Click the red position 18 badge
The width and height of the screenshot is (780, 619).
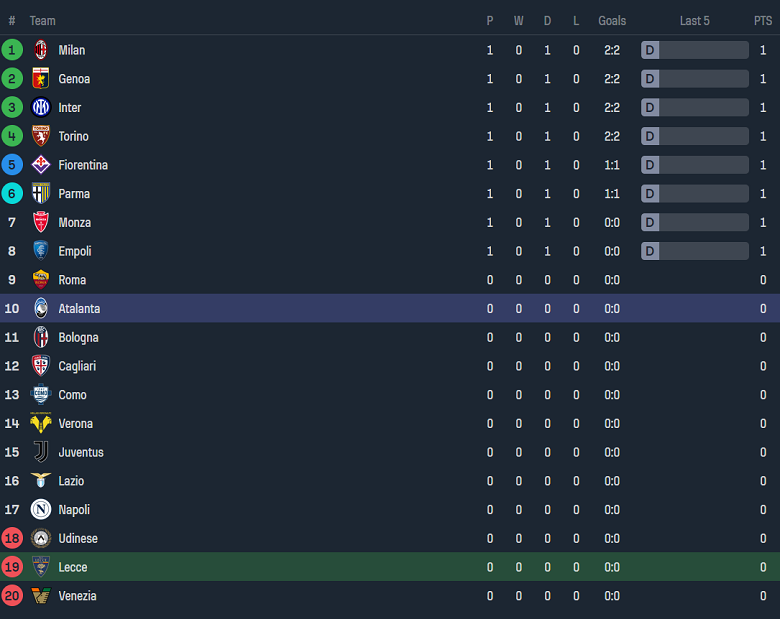point(12,539)
